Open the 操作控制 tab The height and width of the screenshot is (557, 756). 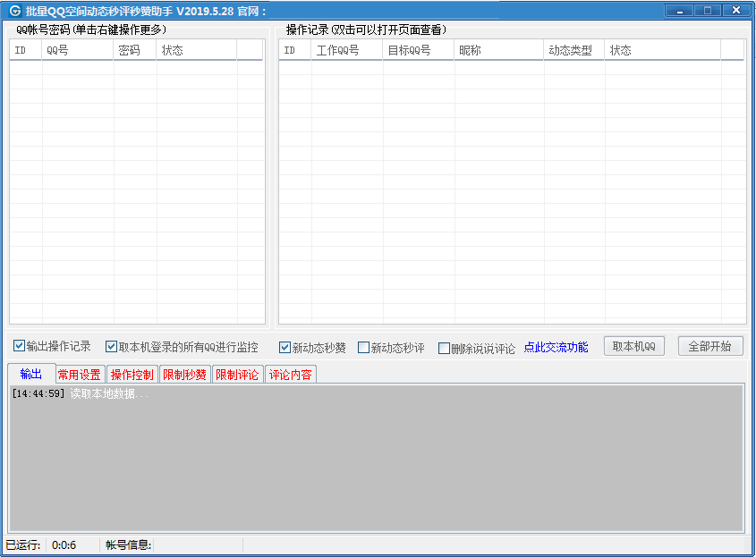point(132,375)
